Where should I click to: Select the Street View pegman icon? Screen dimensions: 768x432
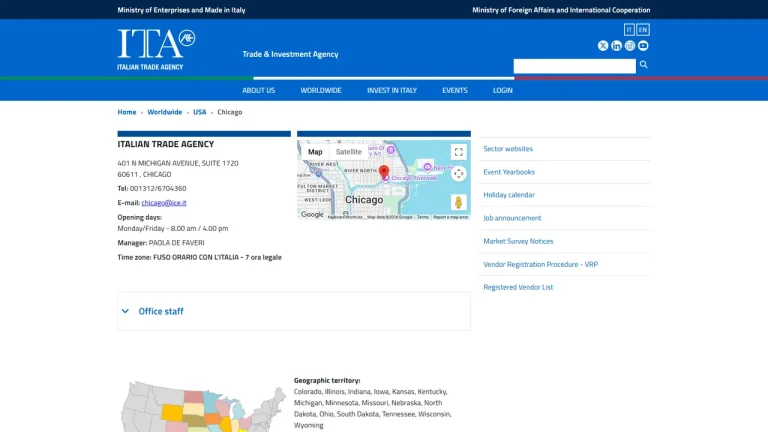point(458,202)
